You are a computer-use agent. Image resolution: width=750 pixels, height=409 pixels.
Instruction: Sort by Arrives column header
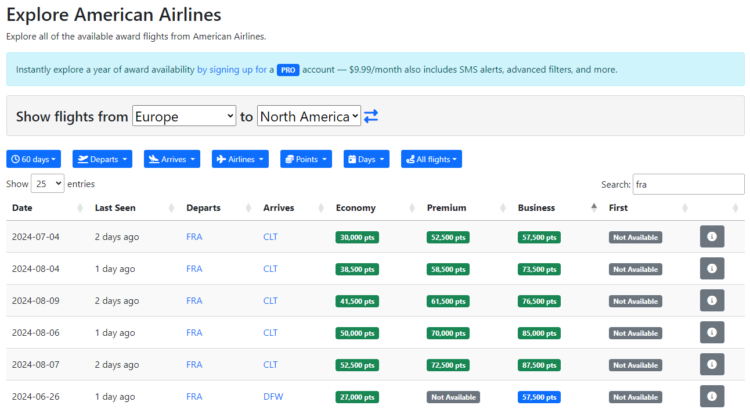click(x=294, y=208)
